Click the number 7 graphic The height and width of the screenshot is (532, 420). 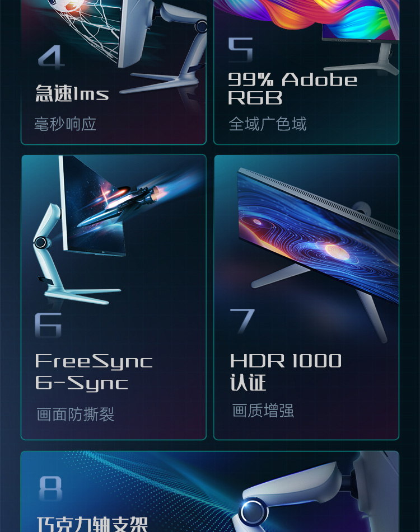tap(242, 321)
